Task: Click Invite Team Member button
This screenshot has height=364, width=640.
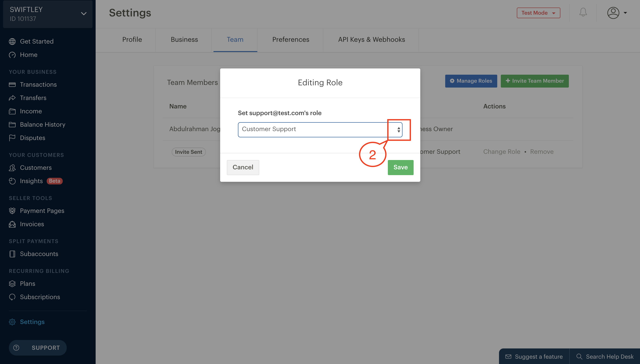Action: [x=534, y=81]
